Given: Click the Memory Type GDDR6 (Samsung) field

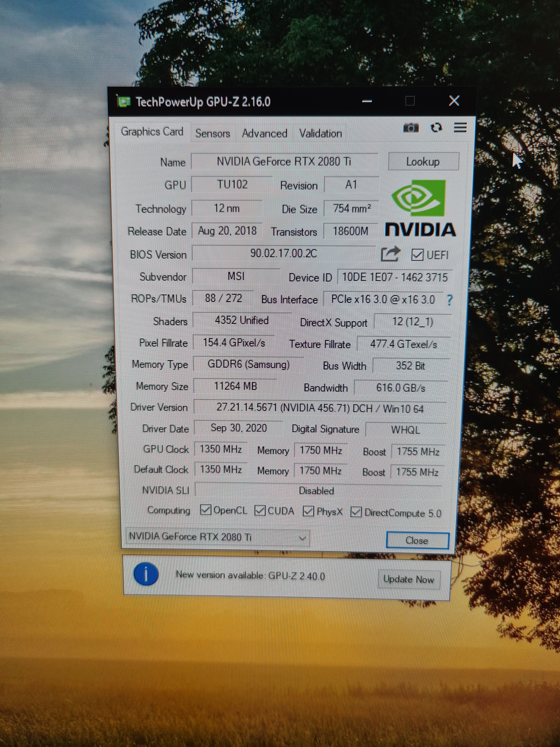Looking at the screenshot, I should tap(249, 364).
